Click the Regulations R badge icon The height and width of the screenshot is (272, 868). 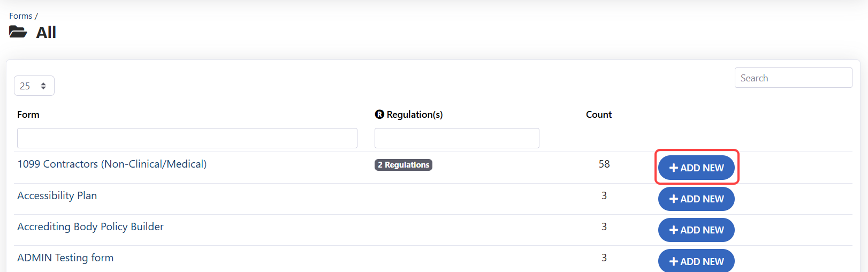click(x=379, y=114)
